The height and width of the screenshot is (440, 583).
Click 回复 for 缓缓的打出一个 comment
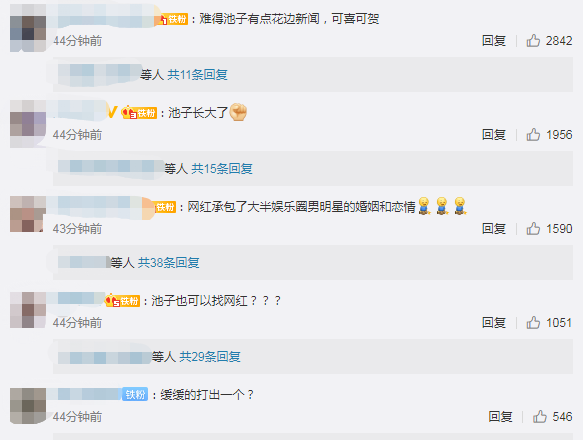(500, 417)
